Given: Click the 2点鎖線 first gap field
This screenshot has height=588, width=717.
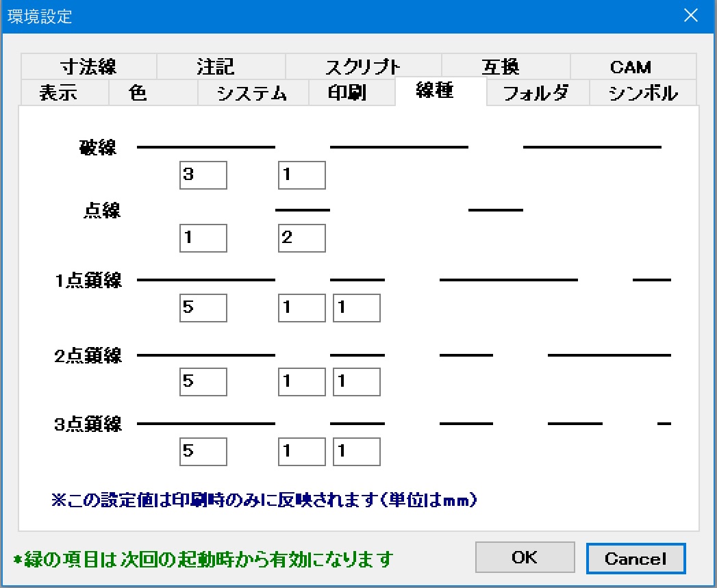Looking at the screenshot, I should pyautogui.click(x=302, y=382).
